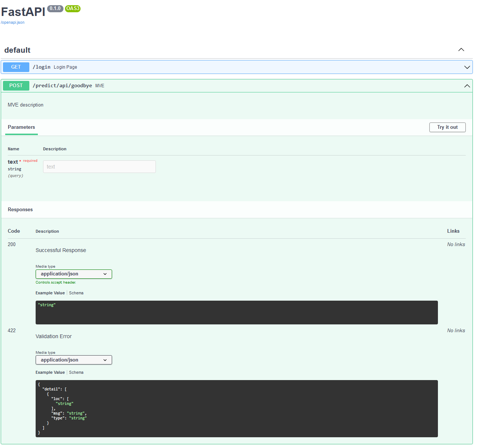The width and height of the screenshot is (478, 448).
Task: Switch to Schema for the 200 response
Action: click(76, 293)
